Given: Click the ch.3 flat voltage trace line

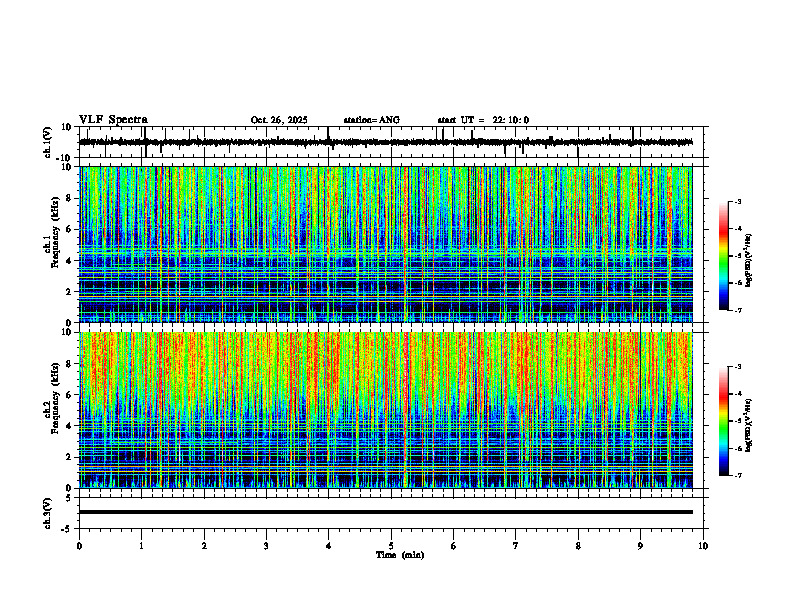Looking at the screenshot, I should click(385, 512).
